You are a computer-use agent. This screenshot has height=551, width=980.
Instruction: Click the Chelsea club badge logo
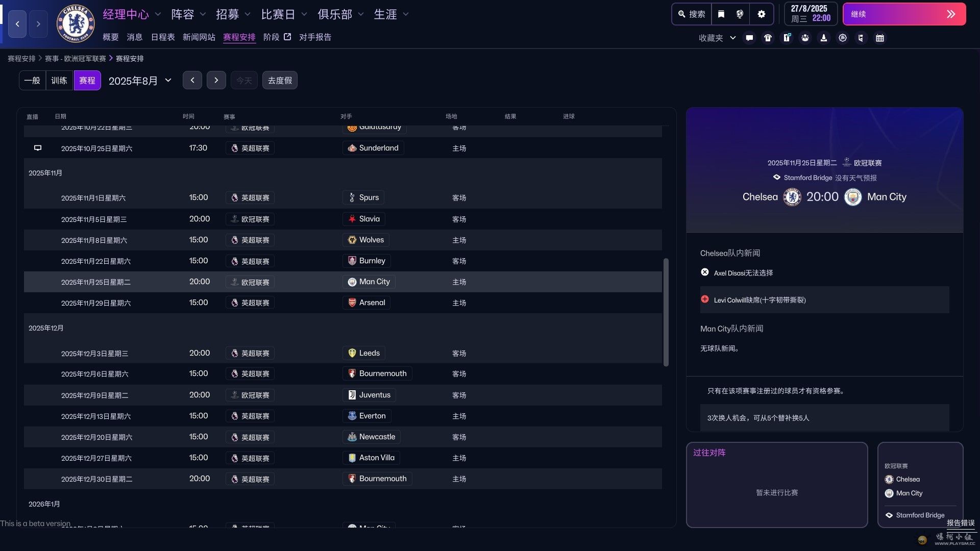click(76, 23)
